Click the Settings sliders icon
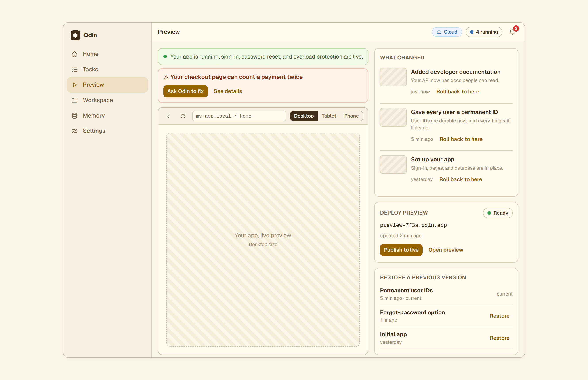 tap(74, 131)
